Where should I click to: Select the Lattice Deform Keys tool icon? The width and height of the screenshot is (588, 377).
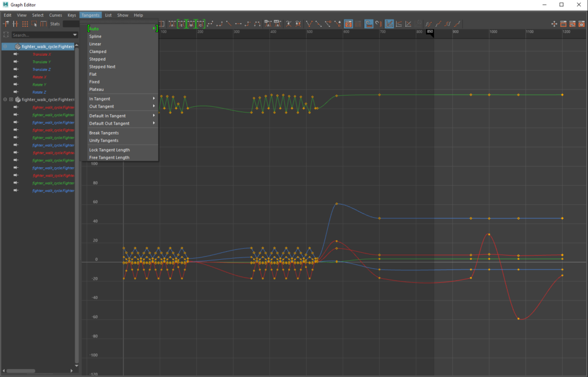tap(25, 24)
